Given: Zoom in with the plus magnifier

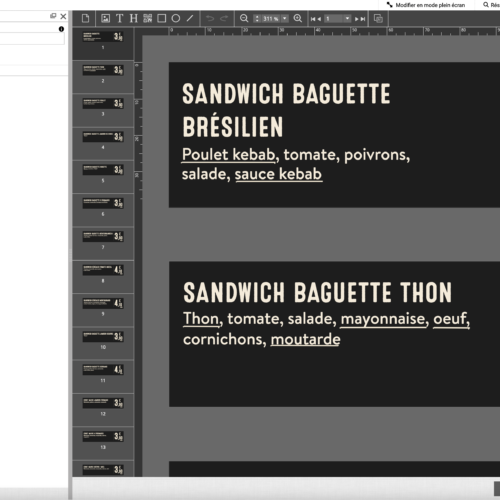Looking at the screenshot, I should pyautogui.click(x=298, y=18).
